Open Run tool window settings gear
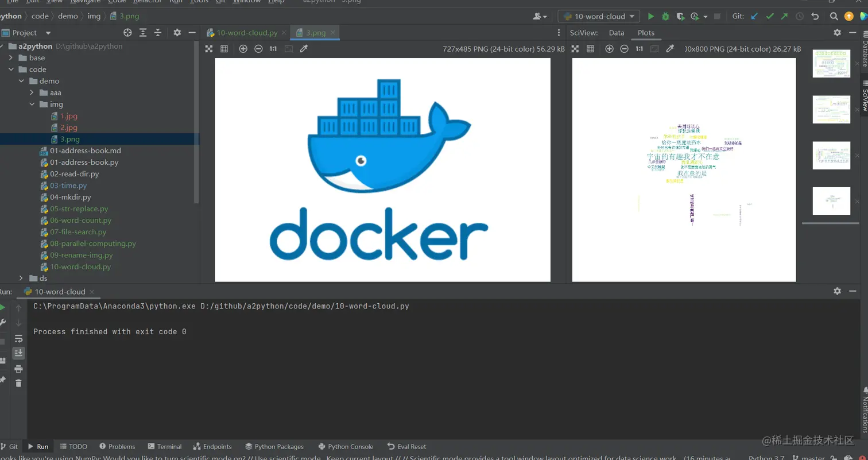Viewport: 868px width, 460px height. point(838,291)
